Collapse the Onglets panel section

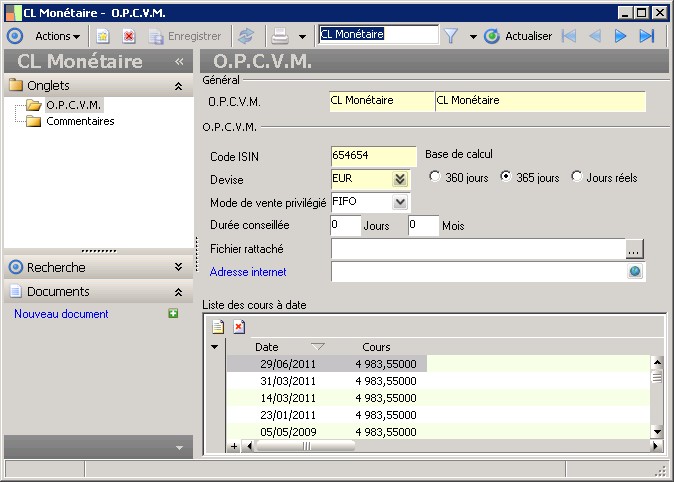178,86
